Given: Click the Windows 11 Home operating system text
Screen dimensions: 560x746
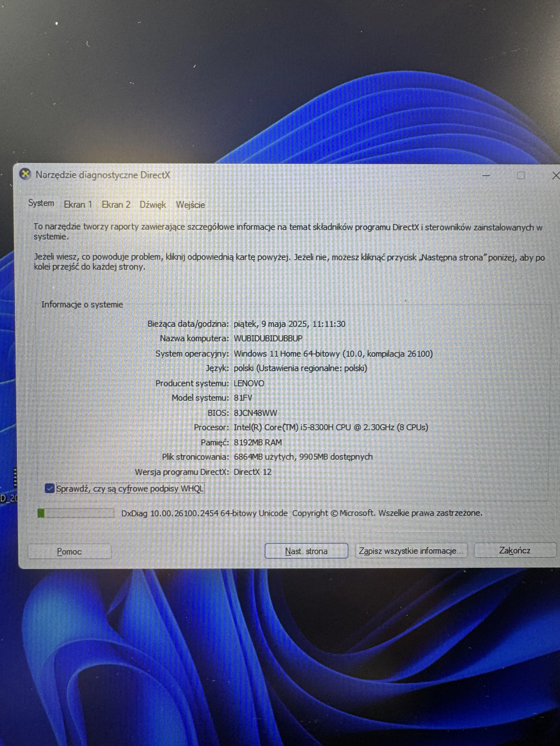Looking at the screenshot, I should pyautogui.click(x=333, y=353).
